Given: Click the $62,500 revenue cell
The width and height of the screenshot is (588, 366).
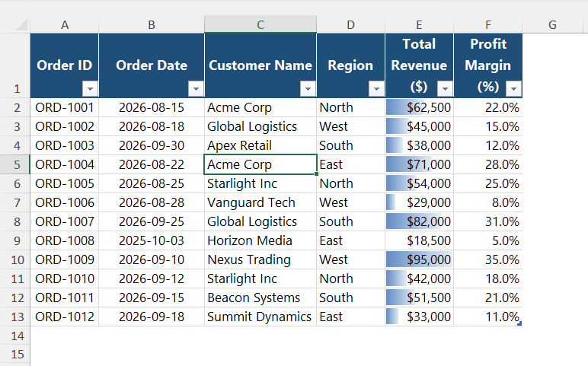Looking at the screenshot, I should pos(419,107).
